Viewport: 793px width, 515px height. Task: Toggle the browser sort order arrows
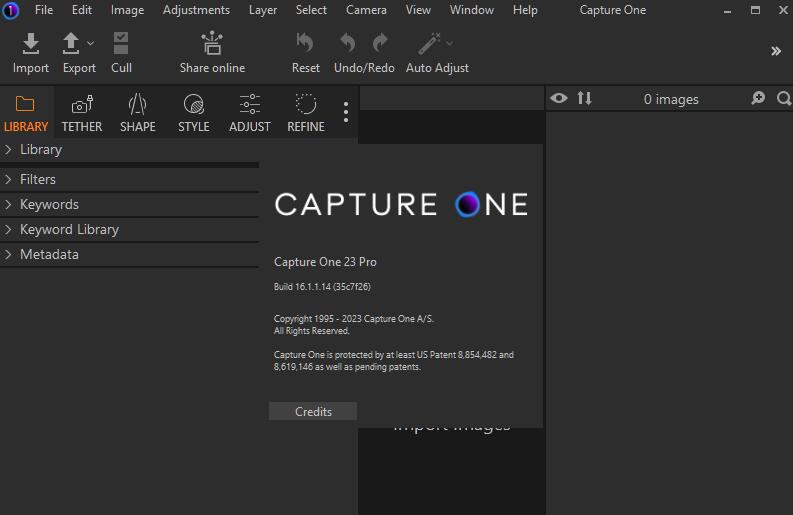click(585, 98)
